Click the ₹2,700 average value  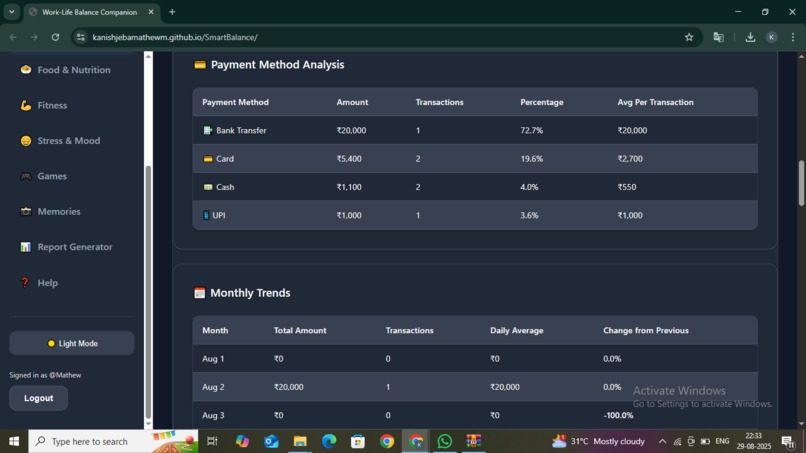click(x=630, y=159)
